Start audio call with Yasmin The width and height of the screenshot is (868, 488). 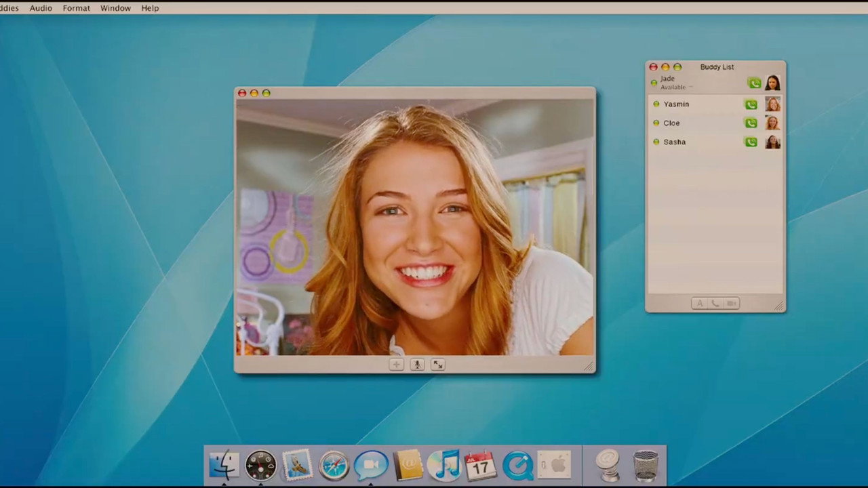tap(751, 104)
